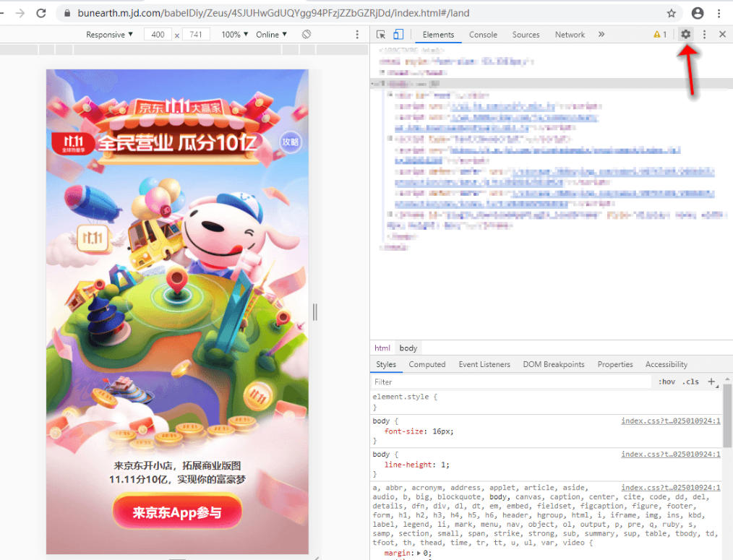
Task: Select body in the breadcrumb
Action: click(408, 348)
